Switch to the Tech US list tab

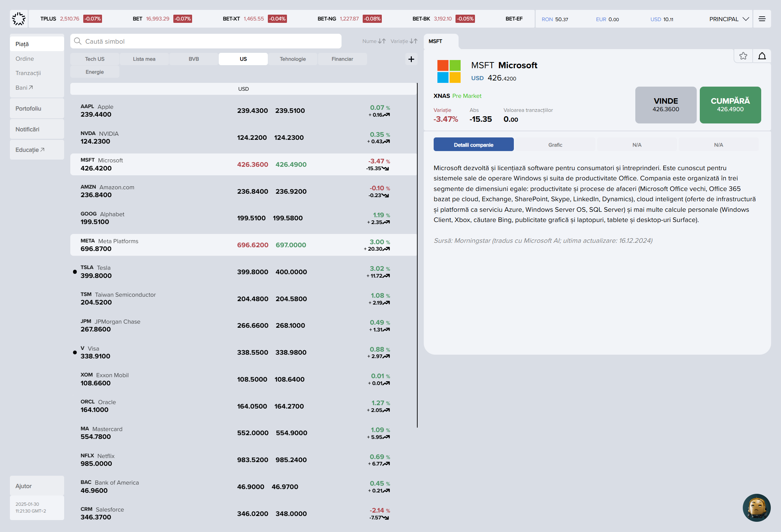click(x=95, y=59)
